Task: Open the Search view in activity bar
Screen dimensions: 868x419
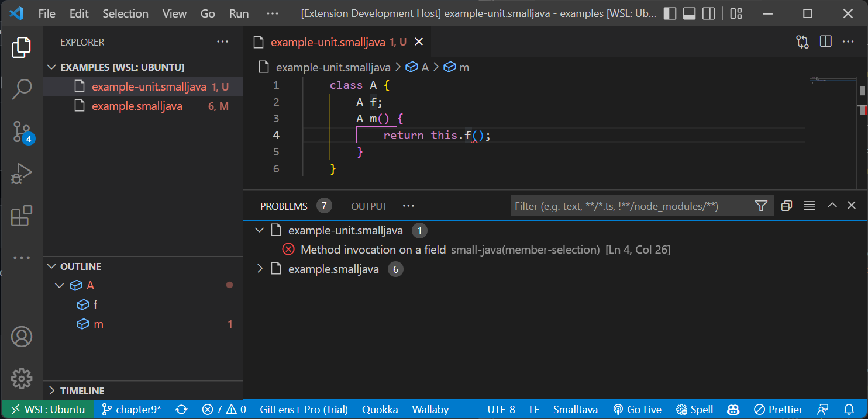Action: [x=21, y=89]
